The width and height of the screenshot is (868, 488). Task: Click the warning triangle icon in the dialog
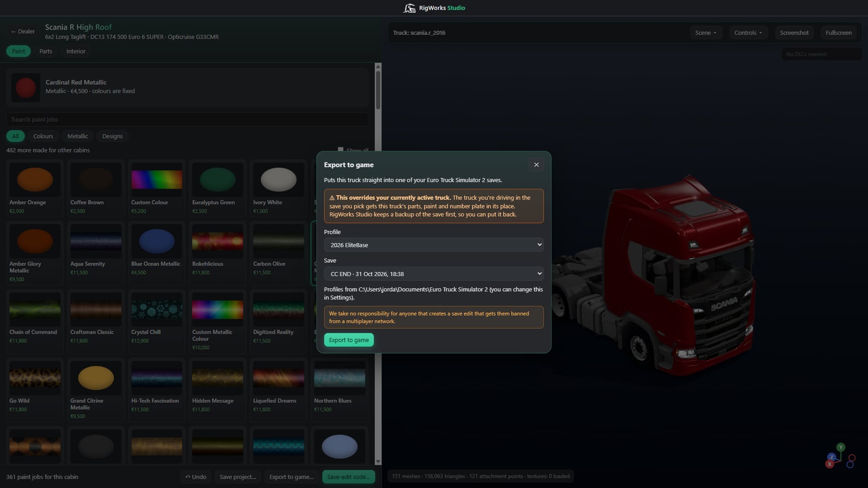[x=332, y=198]
